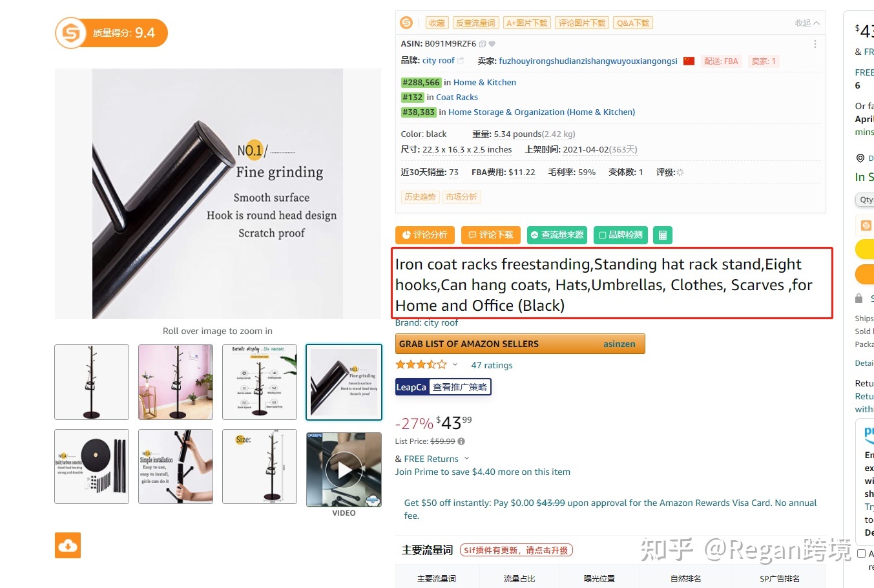Click the 评论分析 button

[425, 235]
